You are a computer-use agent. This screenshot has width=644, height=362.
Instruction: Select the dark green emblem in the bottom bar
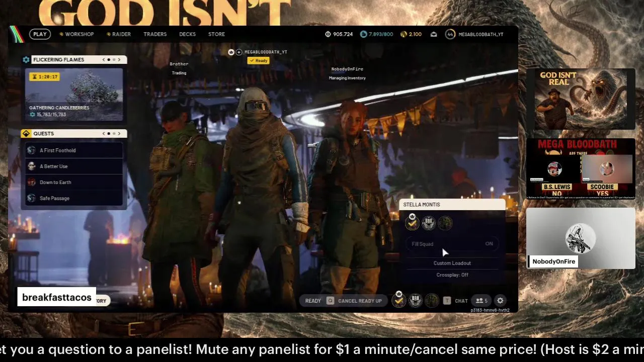click(432, 301)
